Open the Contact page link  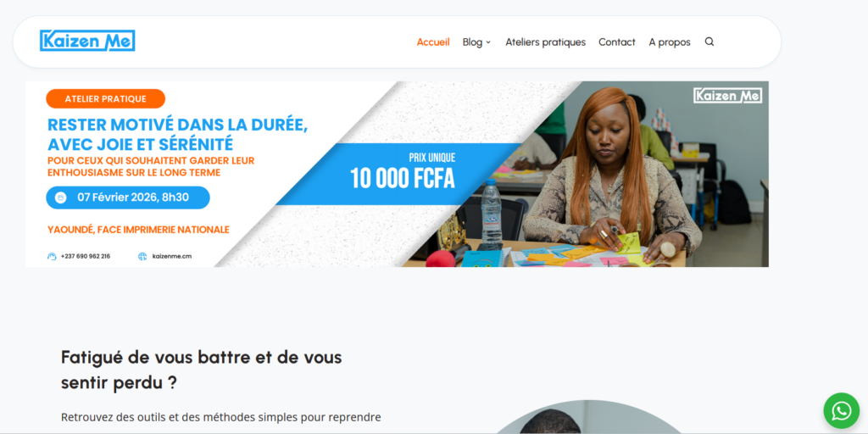pos(617,42)
